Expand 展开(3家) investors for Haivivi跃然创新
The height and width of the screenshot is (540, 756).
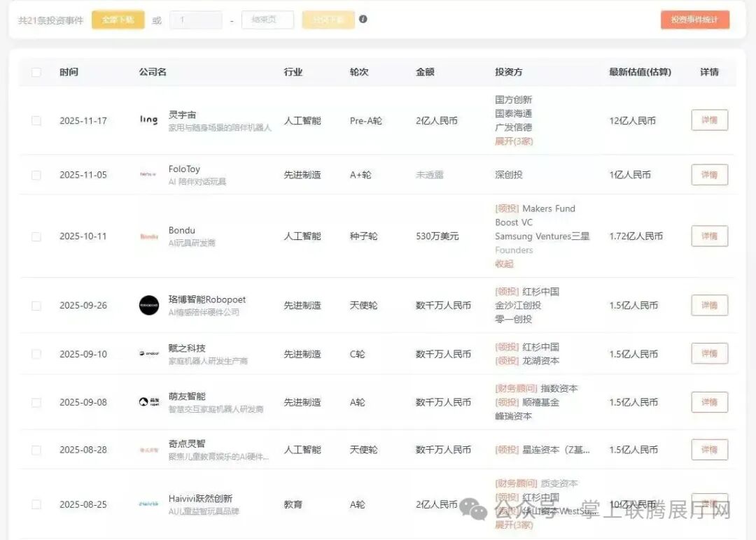tap(514, 525)
